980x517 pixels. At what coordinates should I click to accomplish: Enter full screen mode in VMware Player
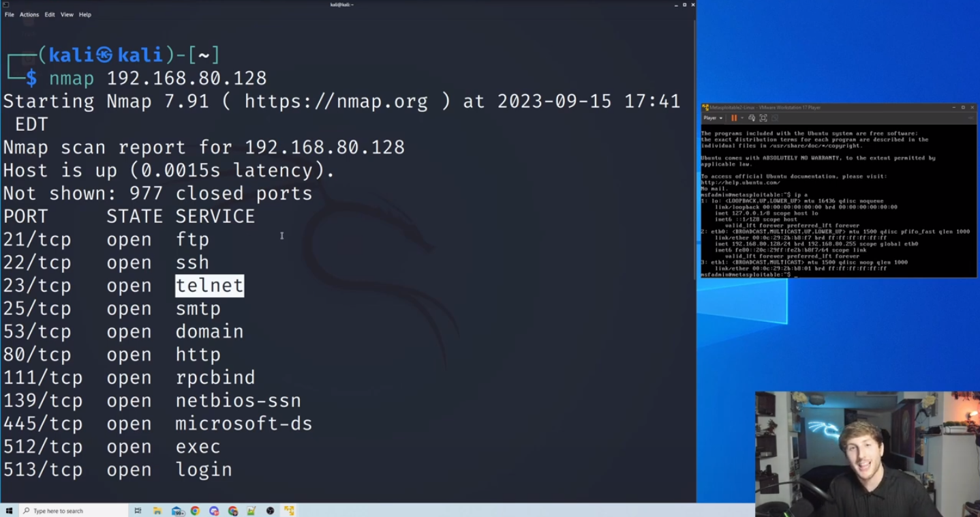click(x=763, y=118)
